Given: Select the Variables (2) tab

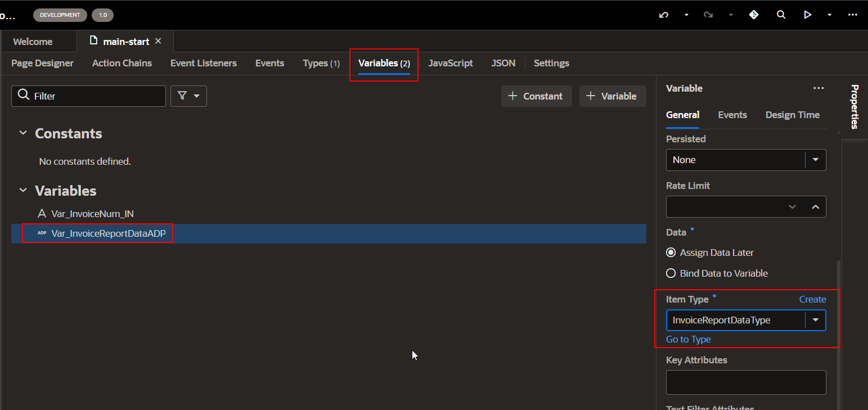Looking at the screenshot, I should (x=384, y=63).
